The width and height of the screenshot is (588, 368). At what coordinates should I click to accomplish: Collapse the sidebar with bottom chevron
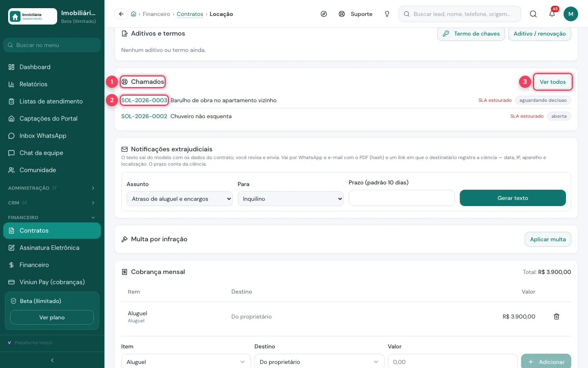pos(52,360)
